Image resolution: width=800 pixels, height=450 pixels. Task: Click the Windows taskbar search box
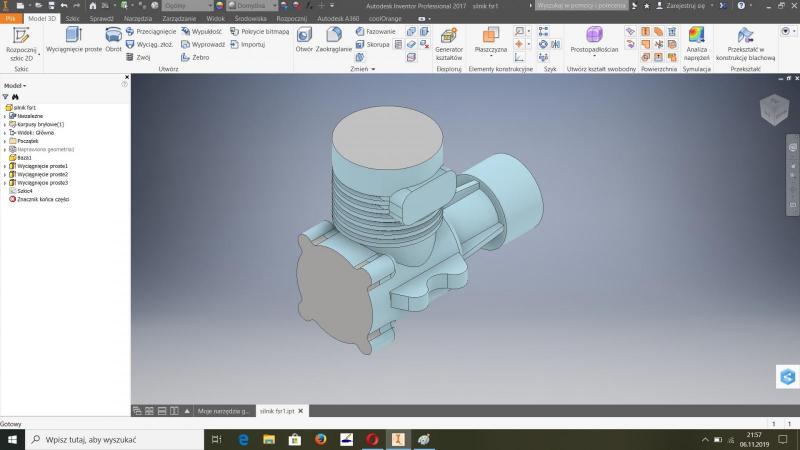point(110,439)
